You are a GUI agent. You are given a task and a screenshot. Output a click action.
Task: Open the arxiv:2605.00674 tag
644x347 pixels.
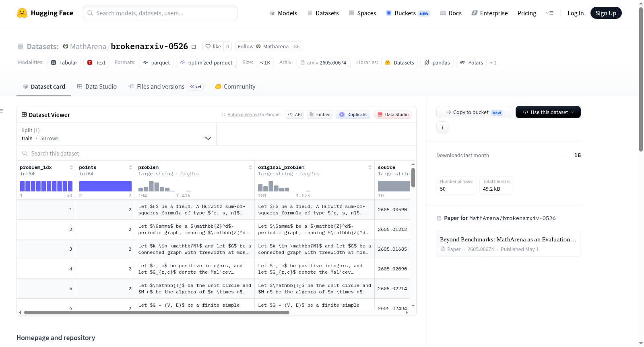click(323, 62)
